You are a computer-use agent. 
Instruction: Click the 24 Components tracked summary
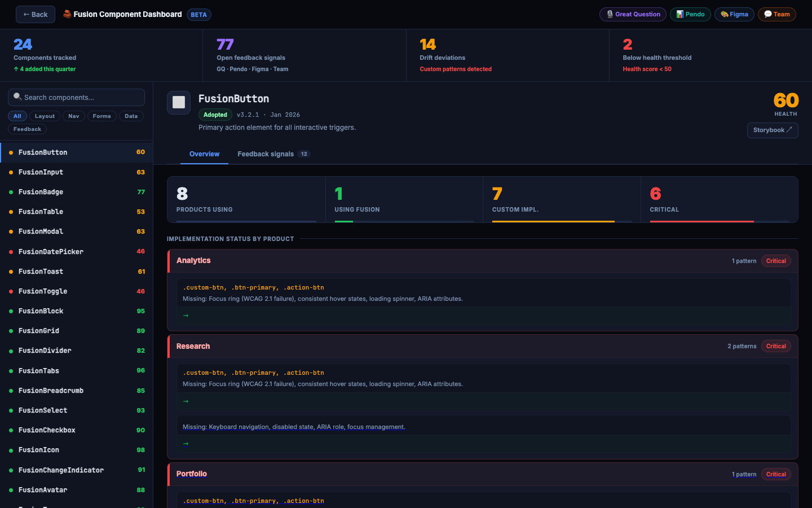pos(101,55)
